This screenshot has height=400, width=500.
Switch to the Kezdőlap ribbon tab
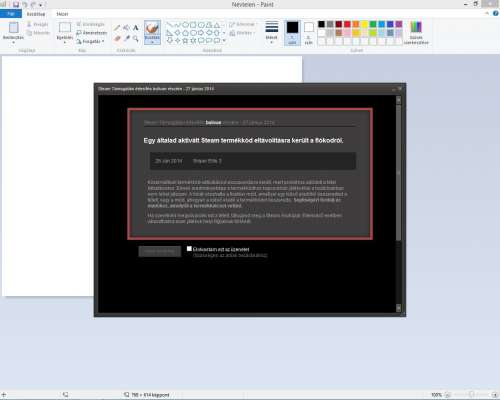[36, 14]
